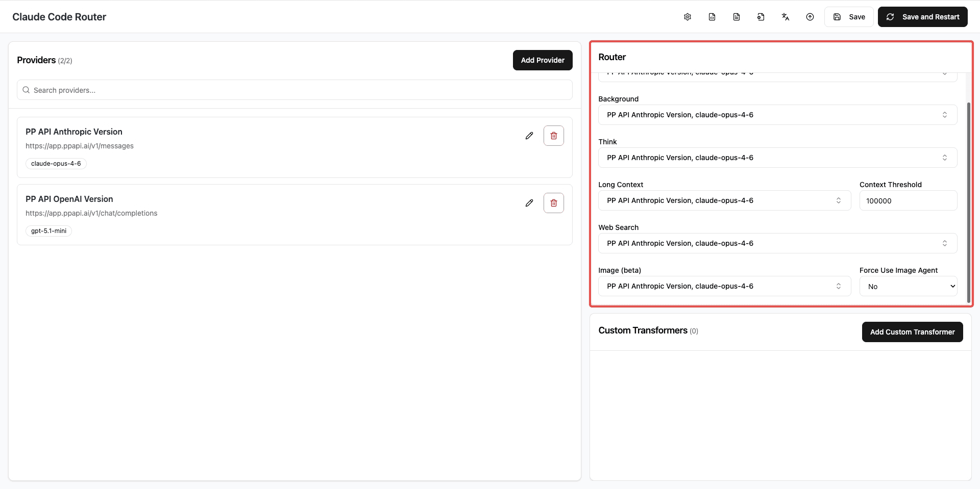Click the search magnifier in the providers search bar

click(x=26, y=90)
